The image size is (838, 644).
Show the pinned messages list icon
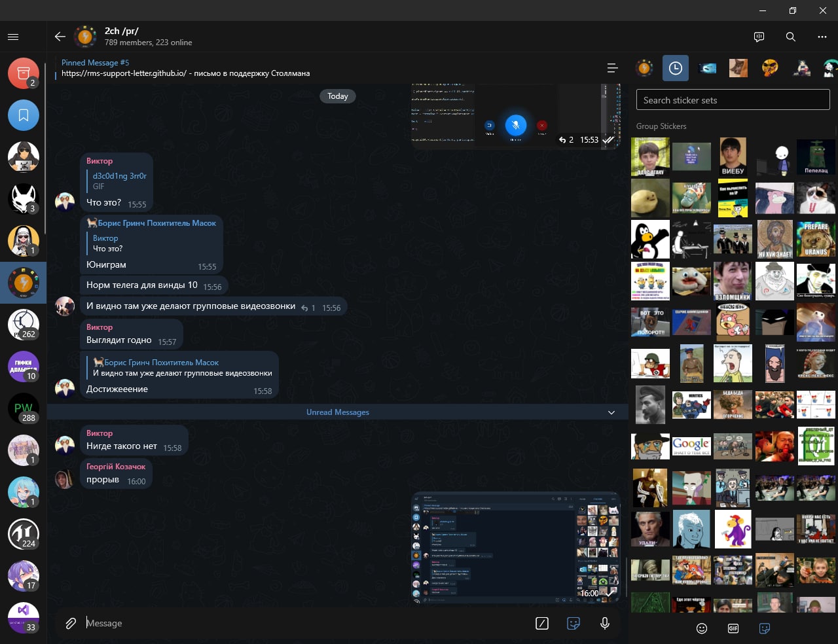point(613,68)
